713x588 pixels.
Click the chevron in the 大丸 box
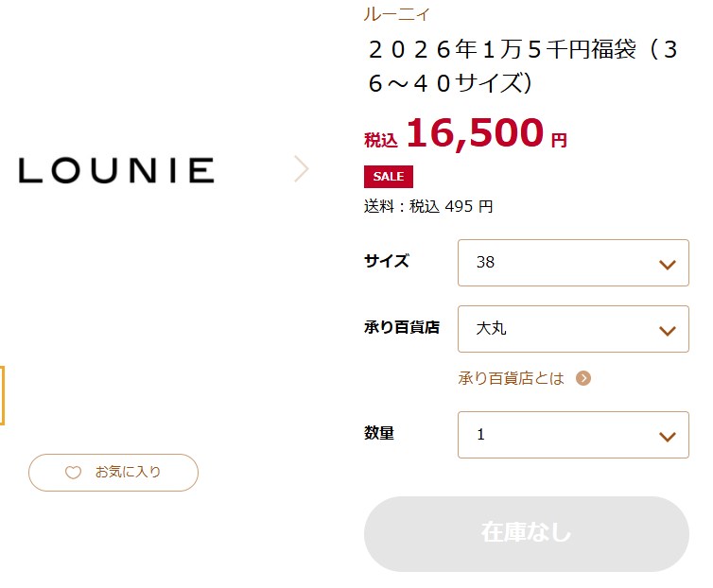(668, 330)
